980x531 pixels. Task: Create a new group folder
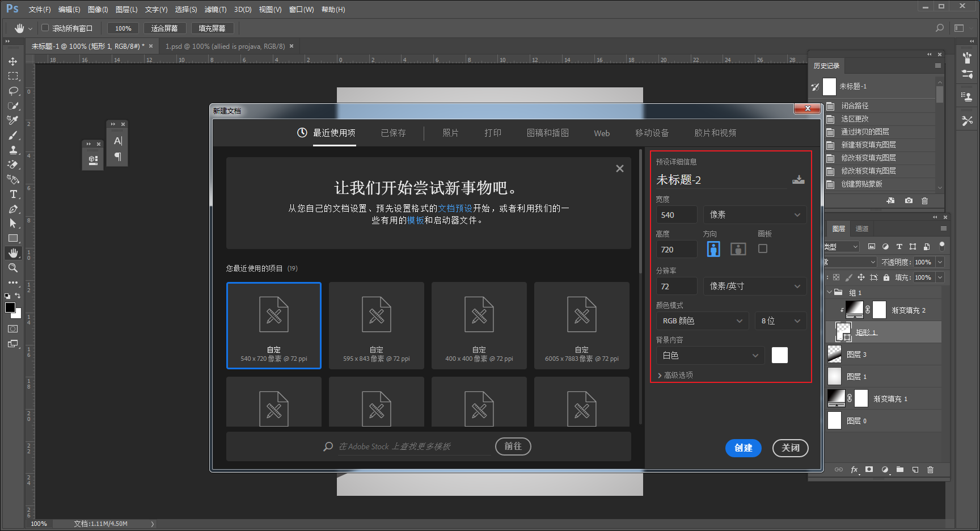click(x=900, y=470)
